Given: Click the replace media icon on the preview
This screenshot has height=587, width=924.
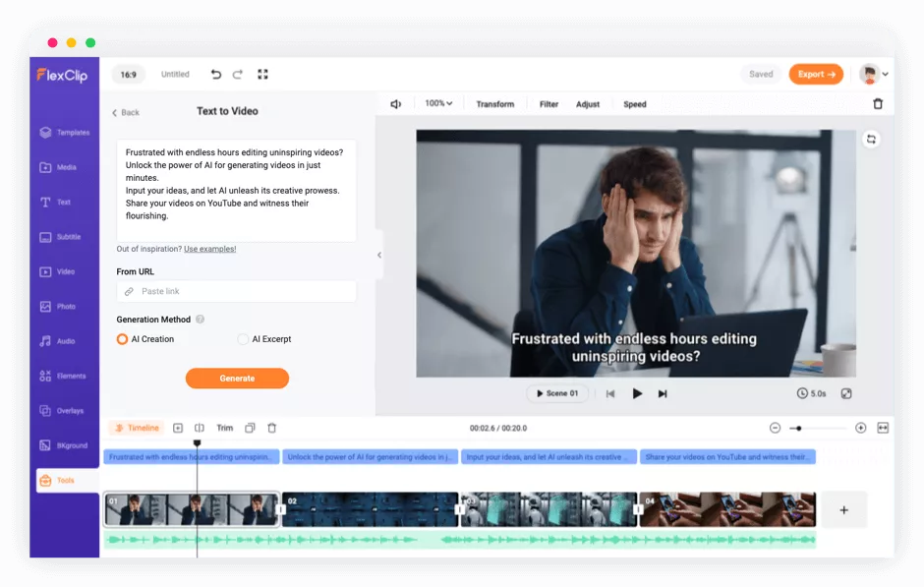Looking at the screenshot, I should pyautogui.click(x=871, y=139).
